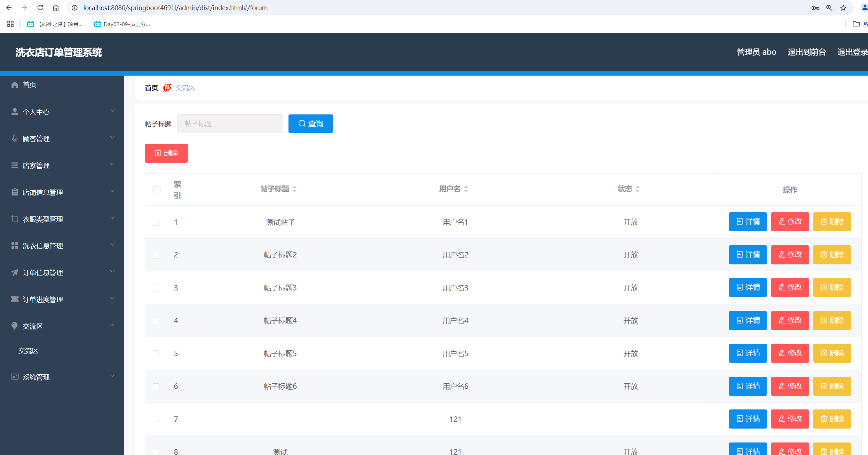Click 退出到前台 in the top header

[x=806, y=52]
